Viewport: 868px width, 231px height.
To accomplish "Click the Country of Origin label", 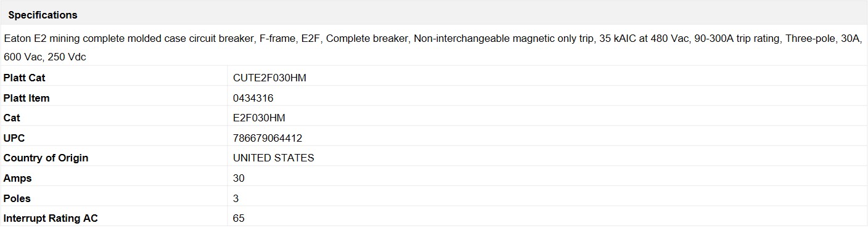I will 46,158.
